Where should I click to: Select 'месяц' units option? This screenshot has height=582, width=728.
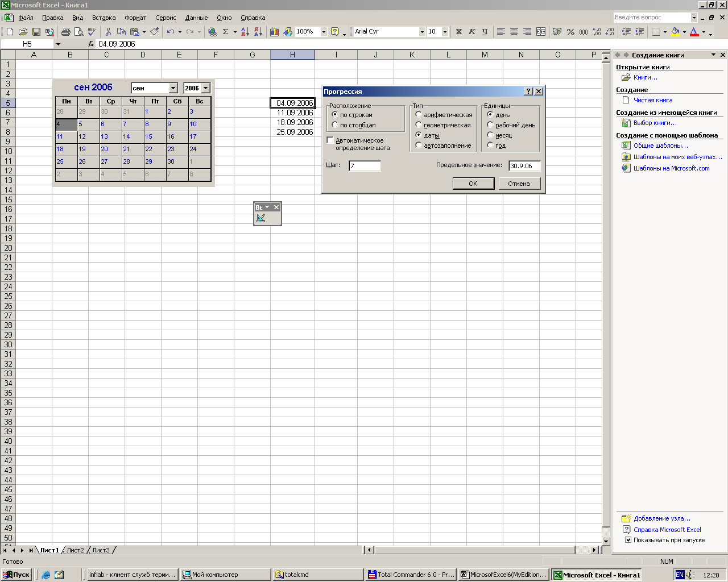[490, 135]
